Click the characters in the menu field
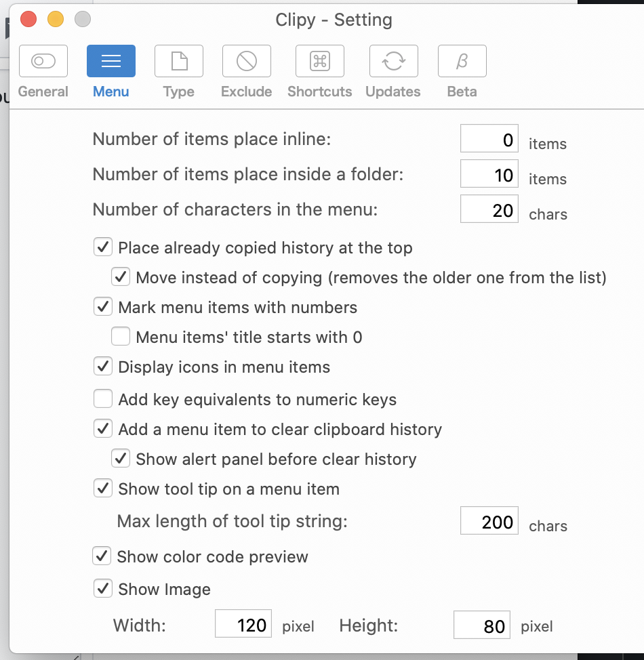 [x=489, y=209]
